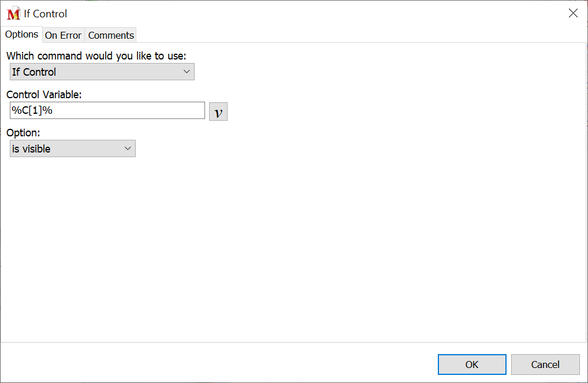Go to the Comments tab
The width and height of the screenshot is (588, 383).
click(111, 35)
